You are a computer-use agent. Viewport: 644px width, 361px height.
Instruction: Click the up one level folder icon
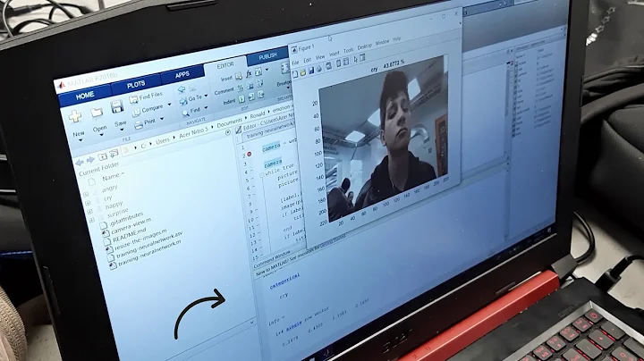click(102, 156)
